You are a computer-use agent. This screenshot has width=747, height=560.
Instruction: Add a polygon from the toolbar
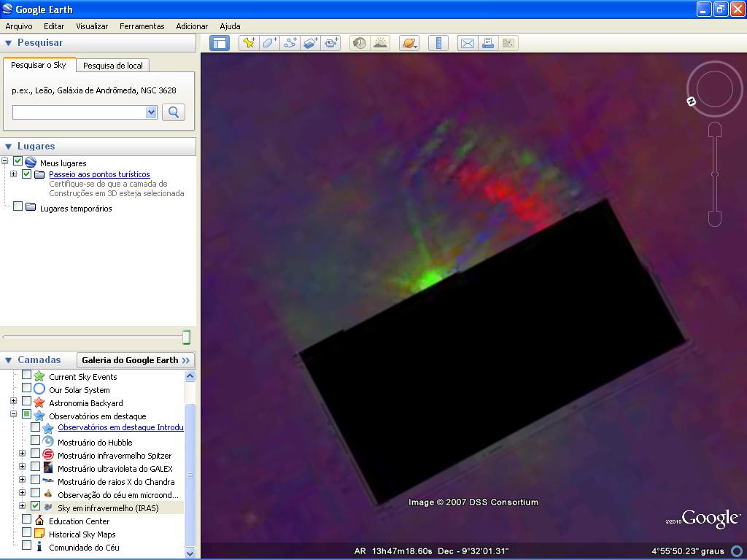[269, 43]
